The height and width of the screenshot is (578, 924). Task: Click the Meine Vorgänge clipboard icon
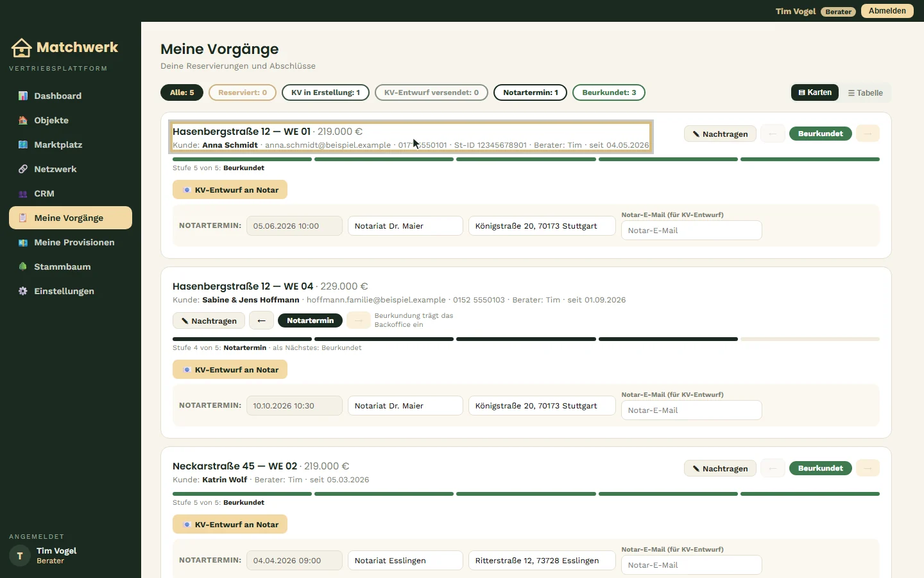23,218
